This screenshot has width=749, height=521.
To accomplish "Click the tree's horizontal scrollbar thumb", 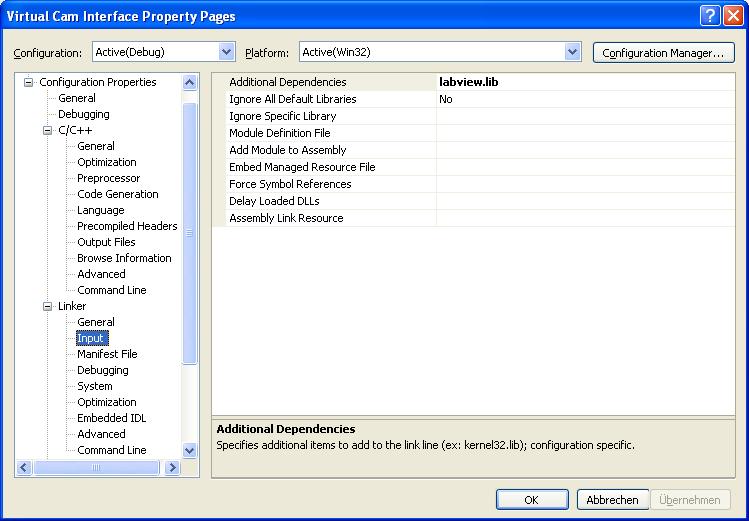I will [x=96, y=468].
